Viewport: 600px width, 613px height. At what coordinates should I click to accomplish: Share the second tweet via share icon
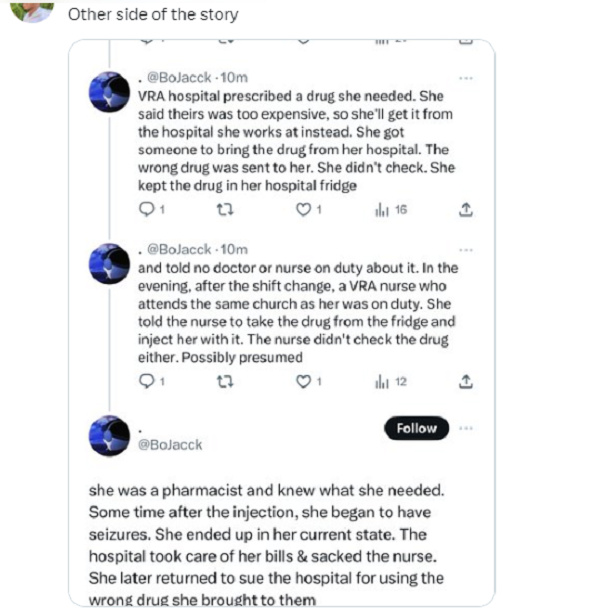pos(464,382)
